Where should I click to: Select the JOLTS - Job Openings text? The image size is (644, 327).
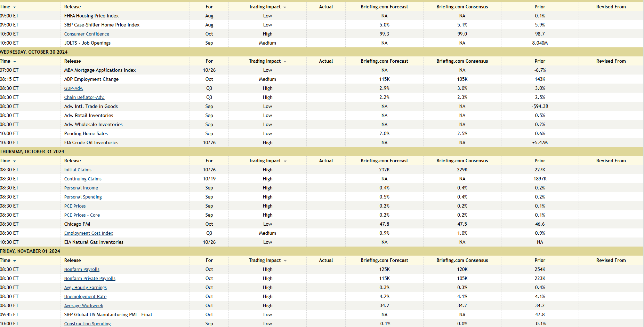pyautogui.click(x=87, y=43)
